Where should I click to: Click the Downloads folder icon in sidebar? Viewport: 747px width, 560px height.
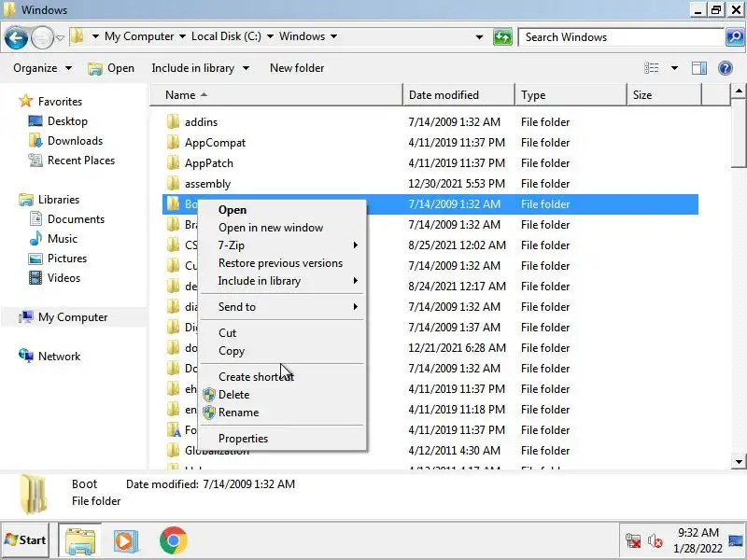coord(35,141)
